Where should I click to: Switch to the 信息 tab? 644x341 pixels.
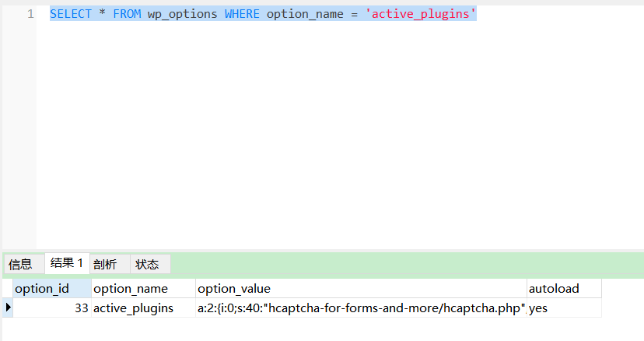click(20, 264)
